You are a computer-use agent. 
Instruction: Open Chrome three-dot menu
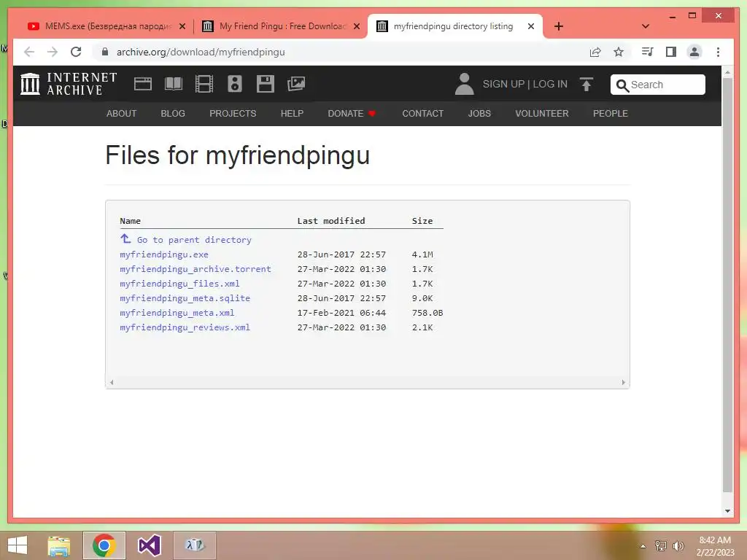pos(719,52)
